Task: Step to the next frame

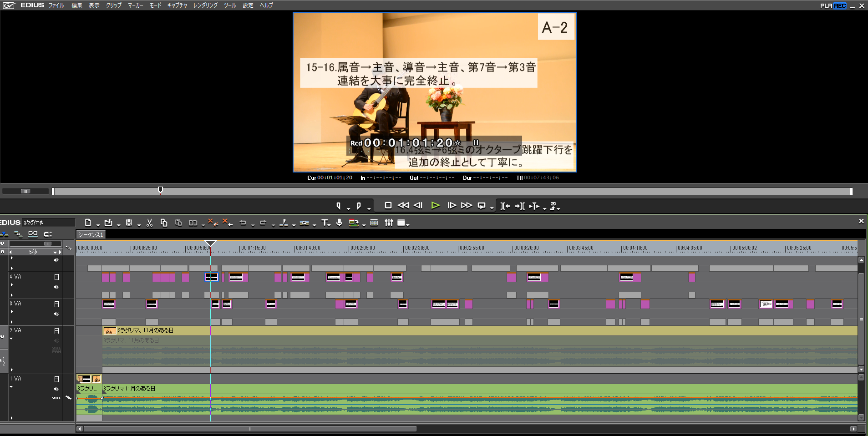Action: pos(452,205)
